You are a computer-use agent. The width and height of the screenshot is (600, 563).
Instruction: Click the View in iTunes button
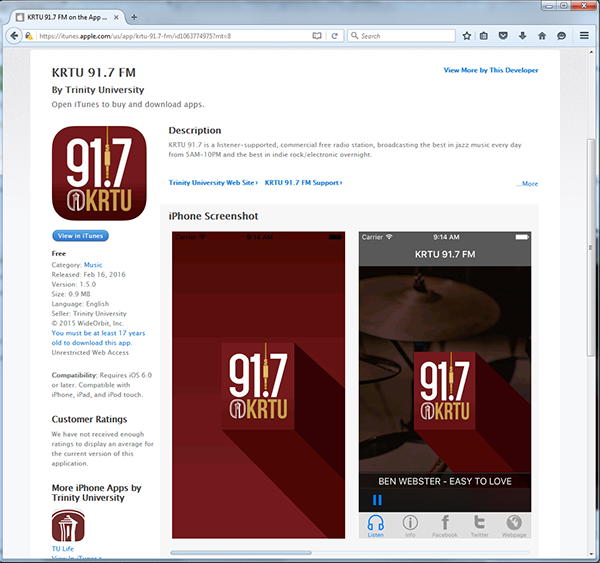pos(80,236)
